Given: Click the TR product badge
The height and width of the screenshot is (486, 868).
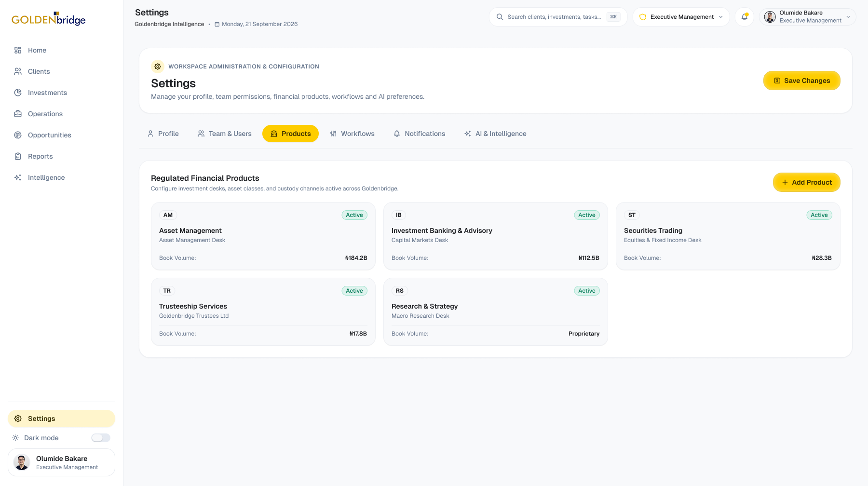Looking at the screenshot, I should tap(167, 291).
